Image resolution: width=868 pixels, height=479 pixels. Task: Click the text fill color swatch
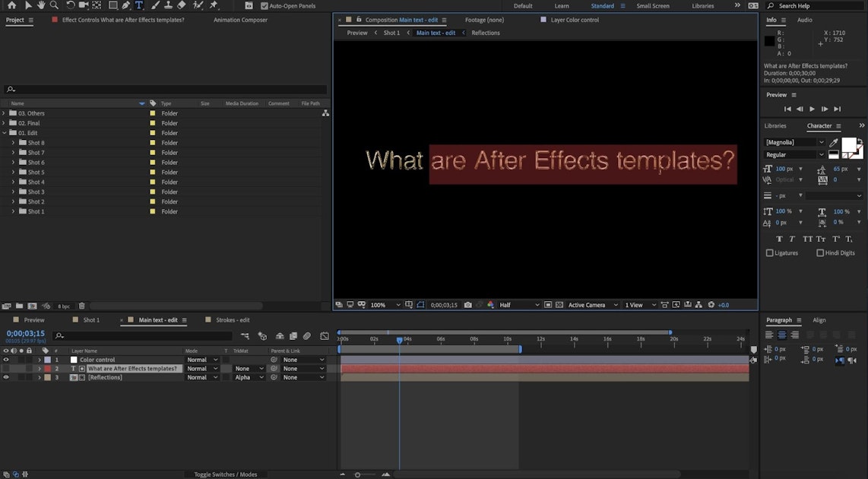(849, 144)
